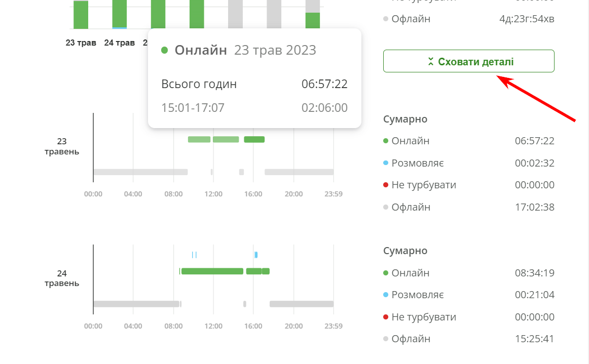Image resolution: width=589 pixels, height=364 pixels.
Task: Click the gray Офлайн dot in second Сумарно block
Action: [386, 339]
